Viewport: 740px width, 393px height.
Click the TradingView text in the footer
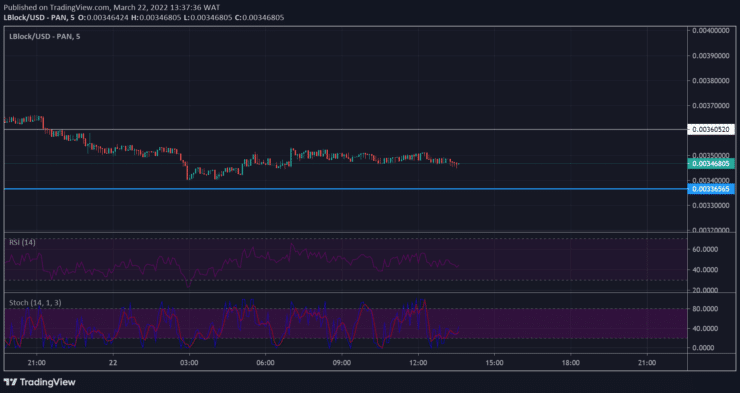(47, 382)
